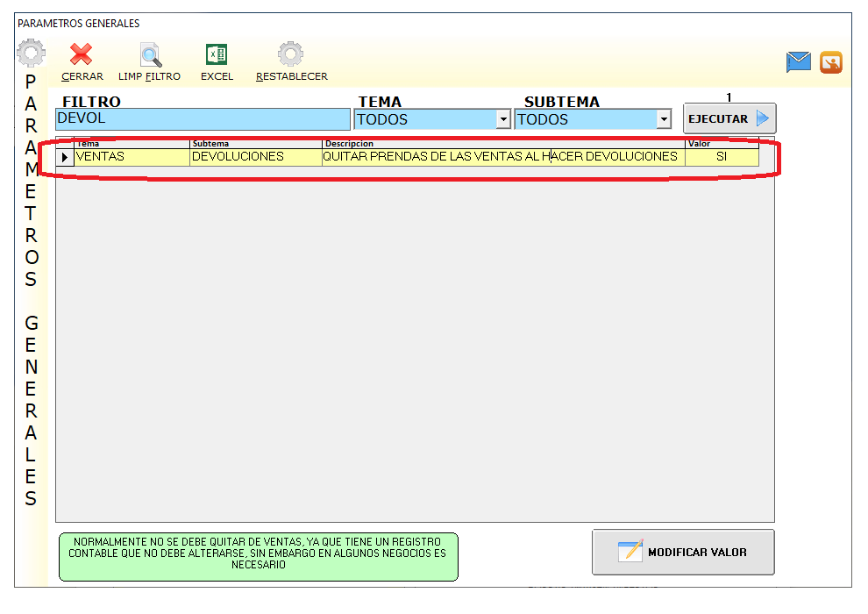Click the Tema column header
Screen dimensions: 868x614
(132, 143)
